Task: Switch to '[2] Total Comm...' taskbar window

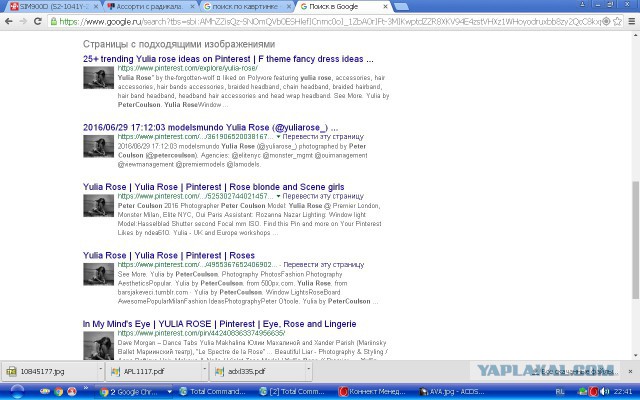Action: pyautogui.click(x=293, y=392)
